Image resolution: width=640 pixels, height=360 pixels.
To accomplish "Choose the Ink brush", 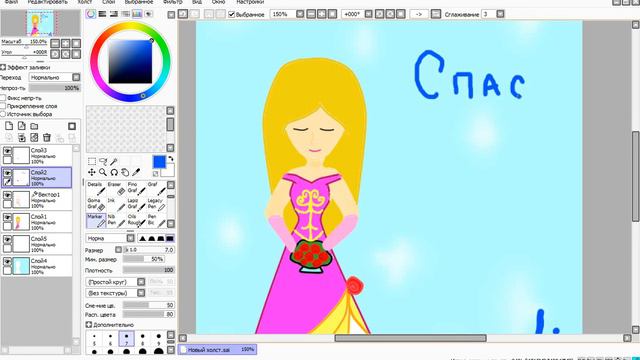I will (x=116, y=204).
